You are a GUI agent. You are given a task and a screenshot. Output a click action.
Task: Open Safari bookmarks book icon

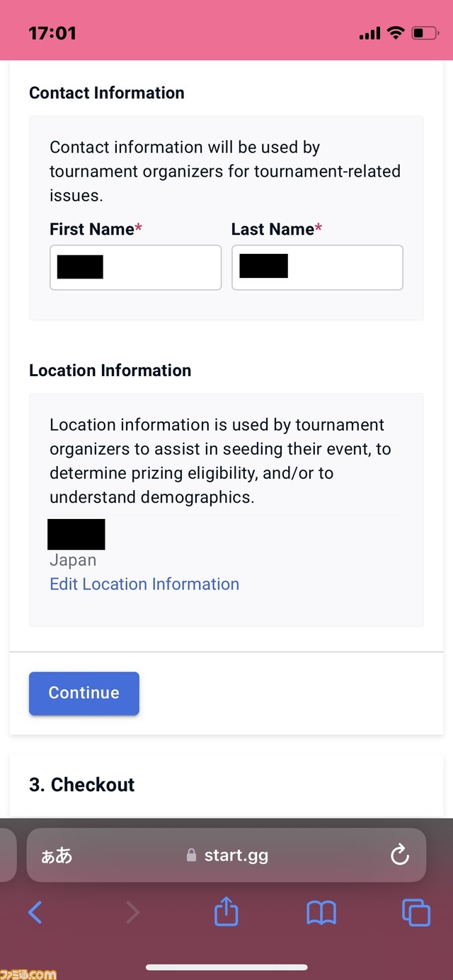pyautogui.click(x=321, y=913)
